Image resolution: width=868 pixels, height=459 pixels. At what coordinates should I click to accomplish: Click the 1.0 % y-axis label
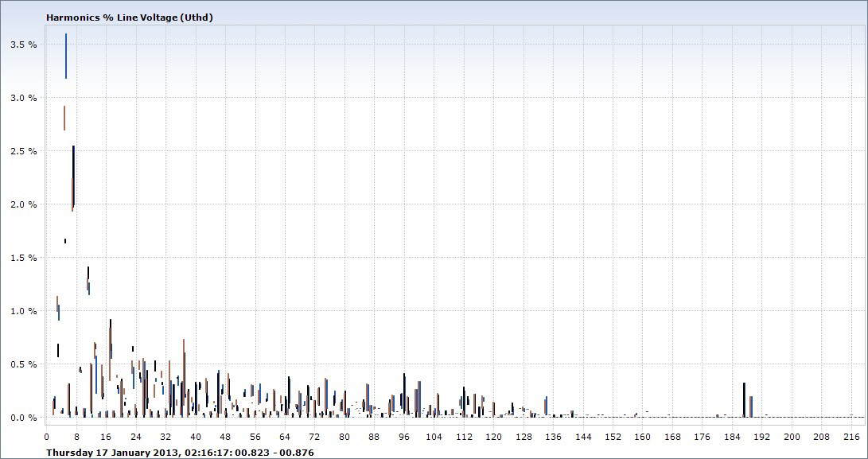(x=24, y=311)
